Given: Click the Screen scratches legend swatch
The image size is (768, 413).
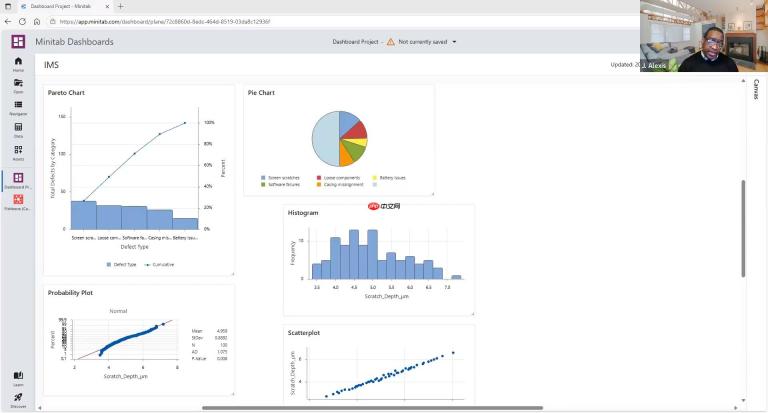Looking at the screenshot, I should [264, 178].
